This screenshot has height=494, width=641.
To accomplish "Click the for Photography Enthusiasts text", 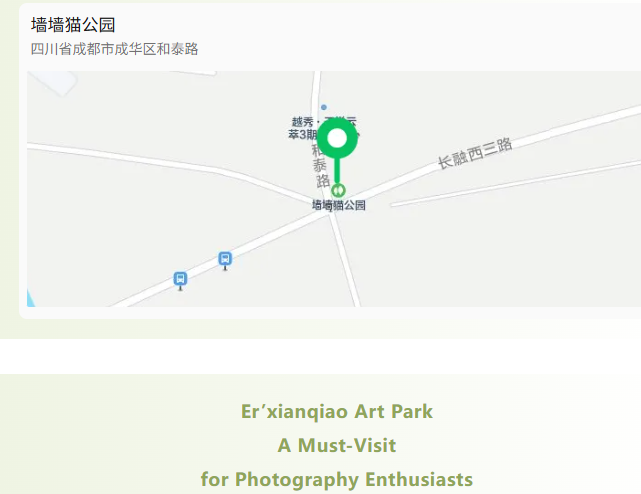I will 336,479.
